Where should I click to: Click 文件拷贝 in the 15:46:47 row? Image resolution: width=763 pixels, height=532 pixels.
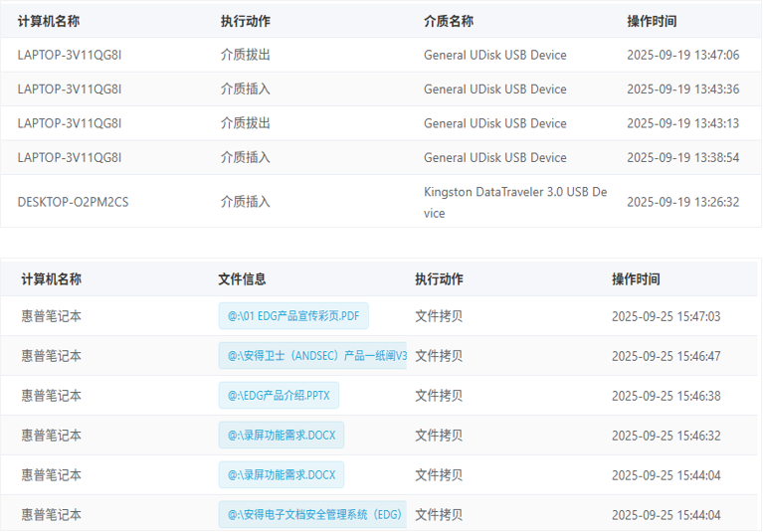tap(439, 356)
